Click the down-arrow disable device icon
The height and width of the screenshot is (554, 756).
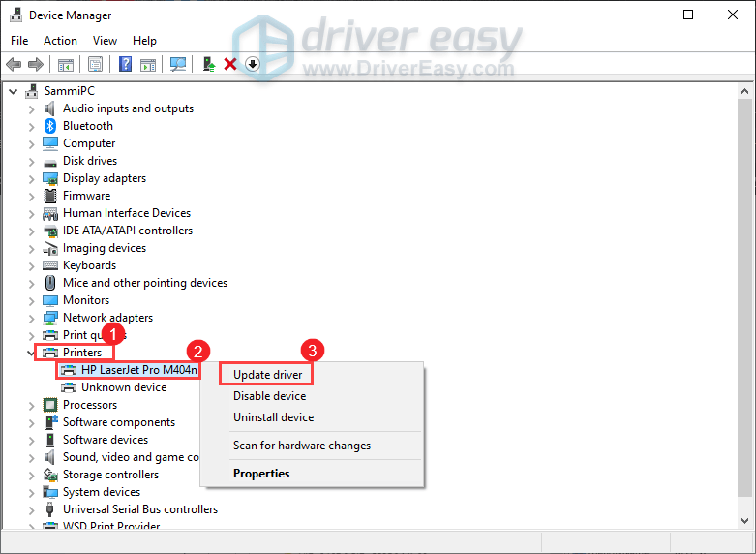coord(253,64)
